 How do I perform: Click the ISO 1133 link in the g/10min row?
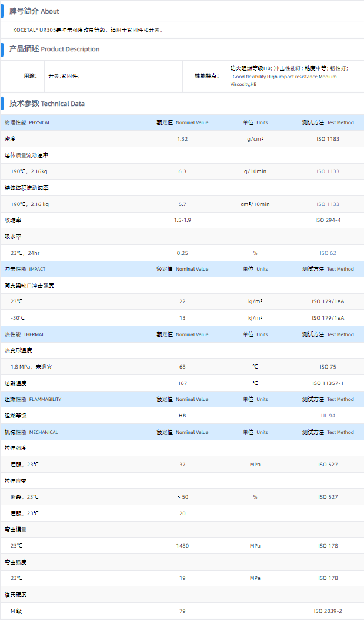(x=328, y=171)
